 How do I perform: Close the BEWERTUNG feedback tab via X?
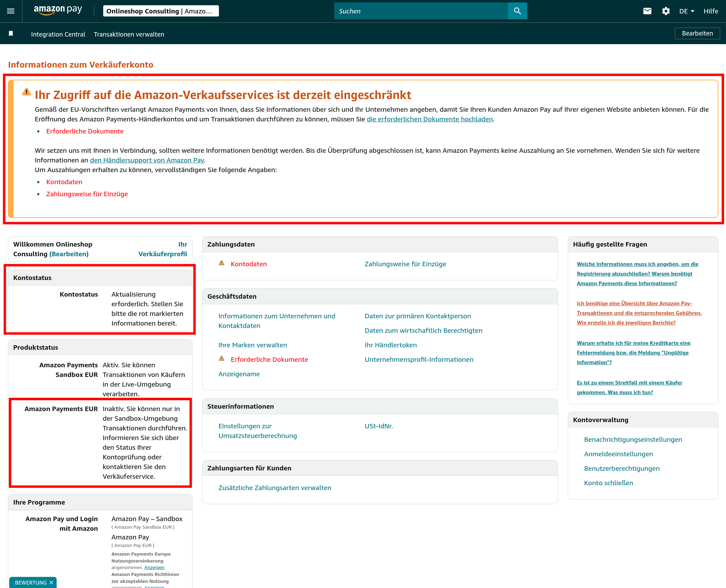pyautogui.click(x=51, y=582)
